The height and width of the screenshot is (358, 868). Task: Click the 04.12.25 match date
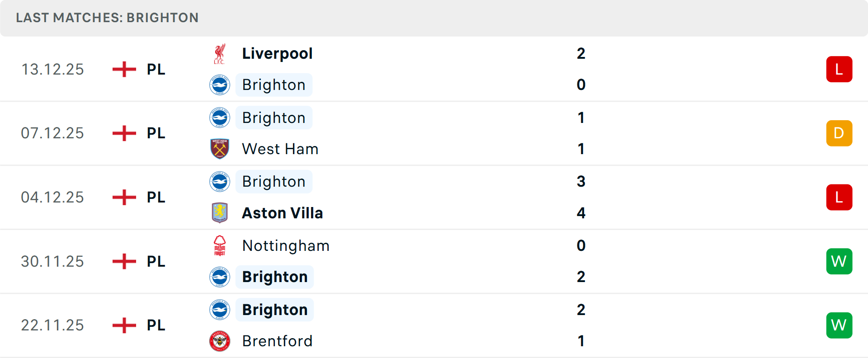coord(52,198)
